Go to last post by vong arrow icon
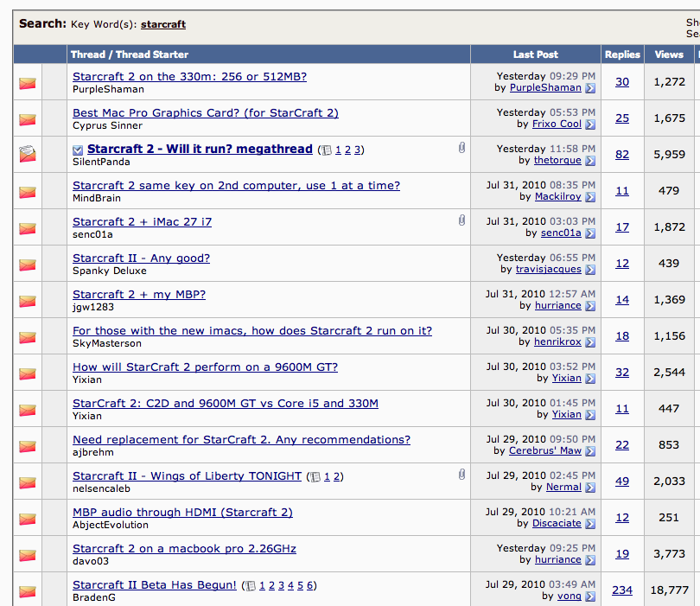Viewport: 700px width, 606px height. pyautogui.click(x=590, y=596)
